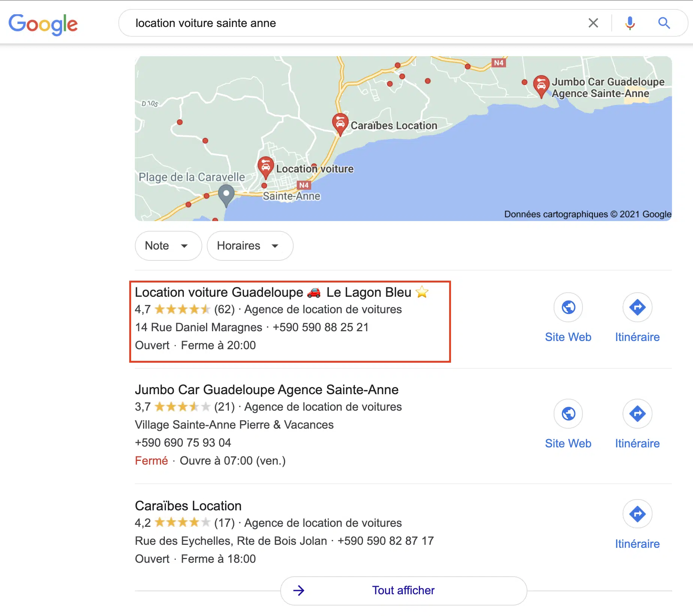Screen dimensions: 693x616
Task: Get directions icon for Le Lagon Bleu
Action: click(637, 307)
